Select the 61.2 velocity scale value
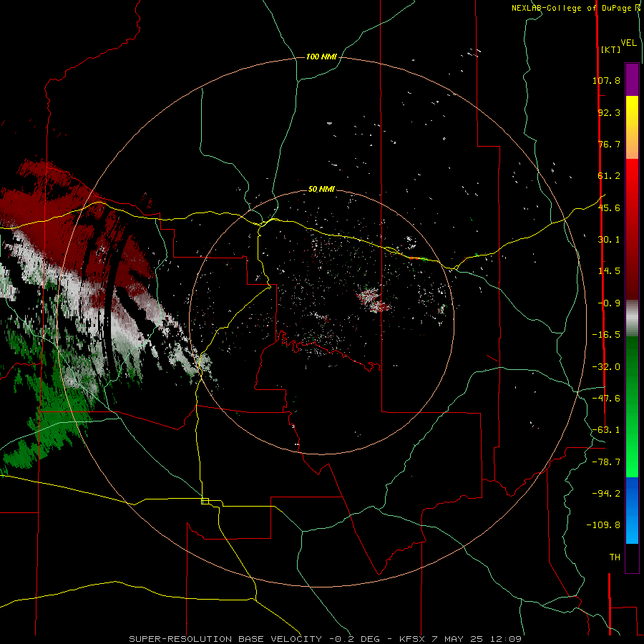The image size is (644, 644). pyautogui.click(x=609, y=176)
